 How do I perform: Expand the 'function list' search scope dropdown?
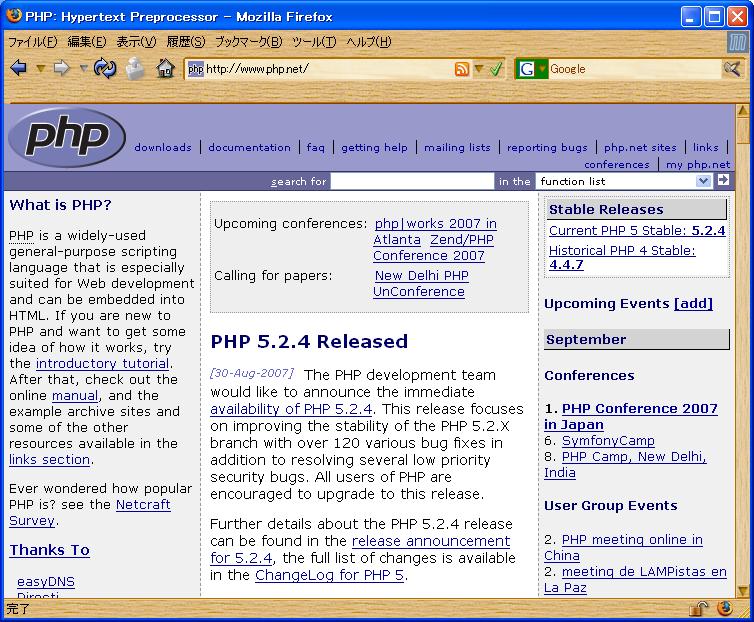[703, 181]
